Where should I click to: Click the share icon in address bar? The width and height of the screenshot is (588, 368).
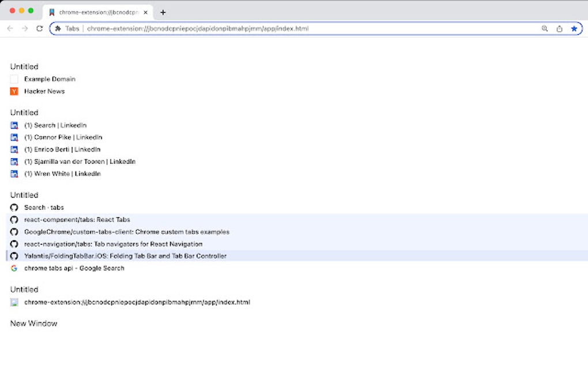(x=559, y=28)
